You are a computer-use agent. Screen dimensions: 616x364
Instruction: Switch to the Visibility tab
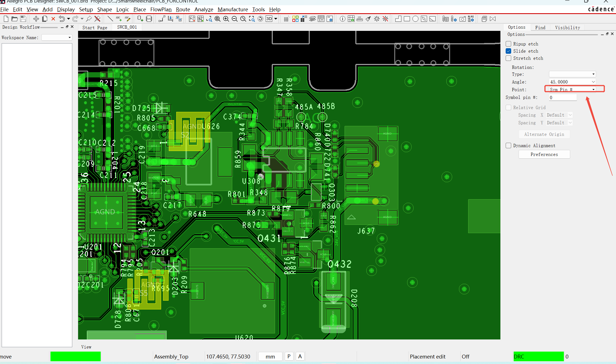567,28
